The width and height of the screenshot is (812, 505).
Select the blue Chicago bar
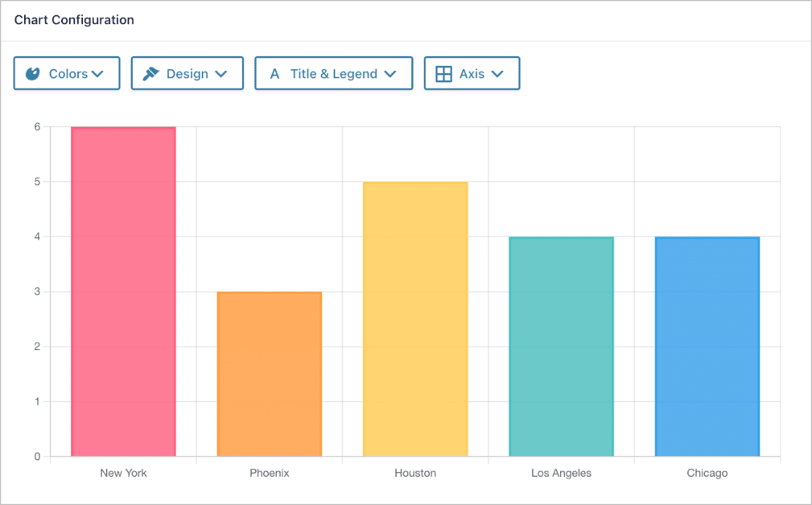[707, 346]
